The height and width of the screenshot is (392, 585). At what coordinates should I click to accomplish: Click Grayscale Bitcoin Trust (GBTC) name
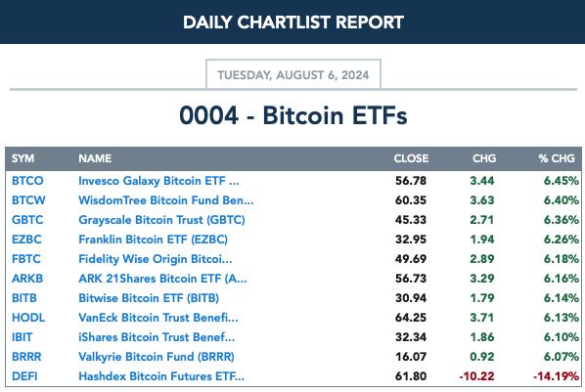tap(161, 220)
